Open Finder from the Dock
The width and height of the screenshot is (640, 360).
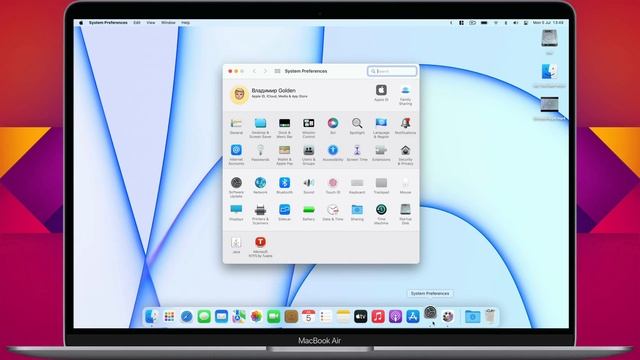coord(152,316)
